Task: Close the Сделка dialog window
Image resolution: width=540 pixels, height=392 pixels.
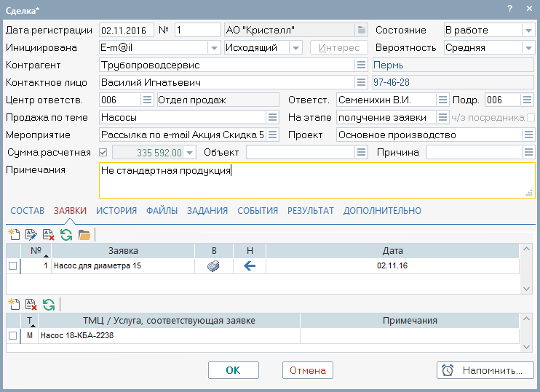Action: point(529,9)
